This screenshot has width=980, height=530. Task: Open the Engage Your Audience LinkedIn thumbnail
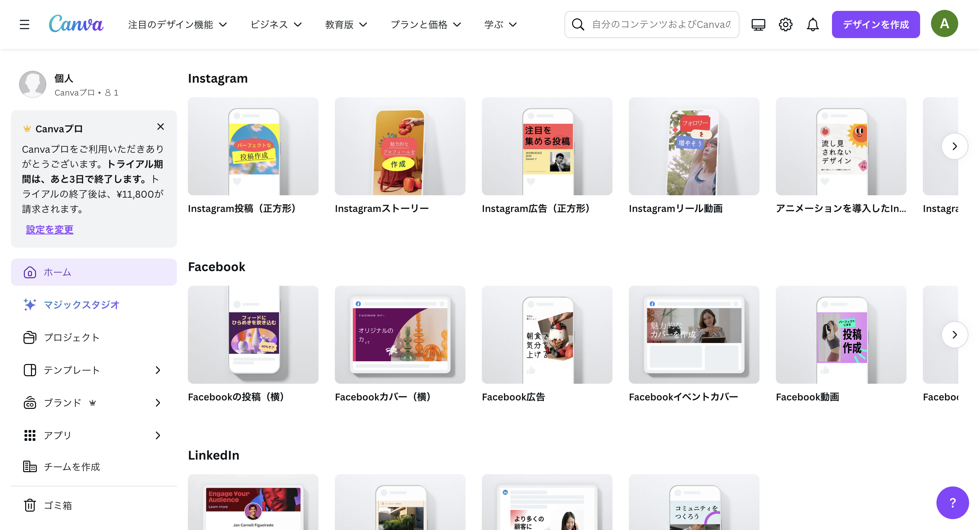(x=253, y=502)
